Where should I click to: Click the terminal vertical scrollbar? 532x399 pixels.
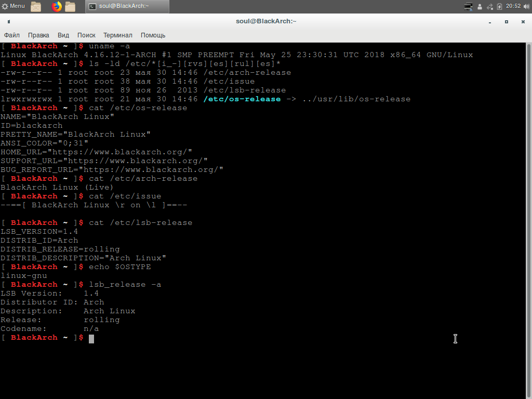528,220
